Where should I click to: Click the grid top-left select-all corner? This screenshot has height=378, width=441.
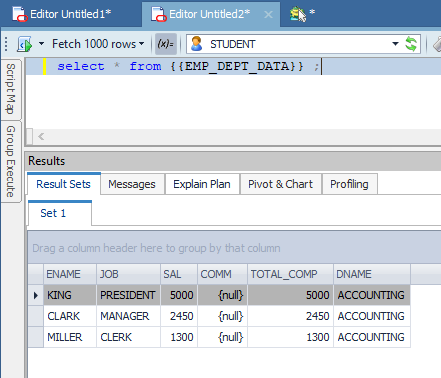coord(36,274)
